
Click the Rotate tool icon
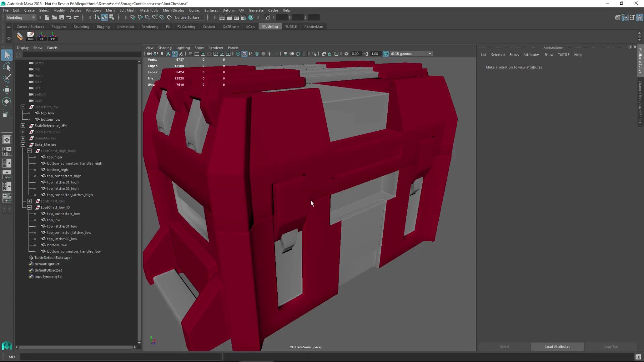point(7,101)
